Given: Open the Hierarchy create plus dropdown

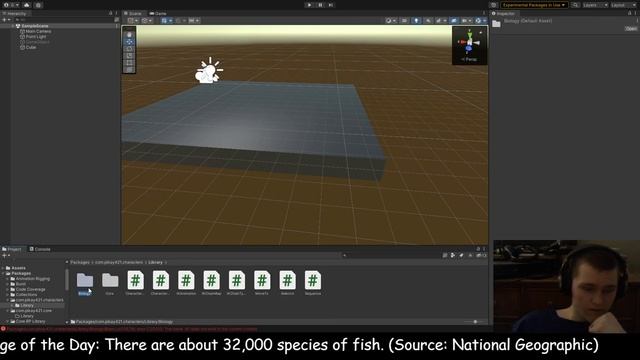Looking at the screenshot, I should point(6,20).
